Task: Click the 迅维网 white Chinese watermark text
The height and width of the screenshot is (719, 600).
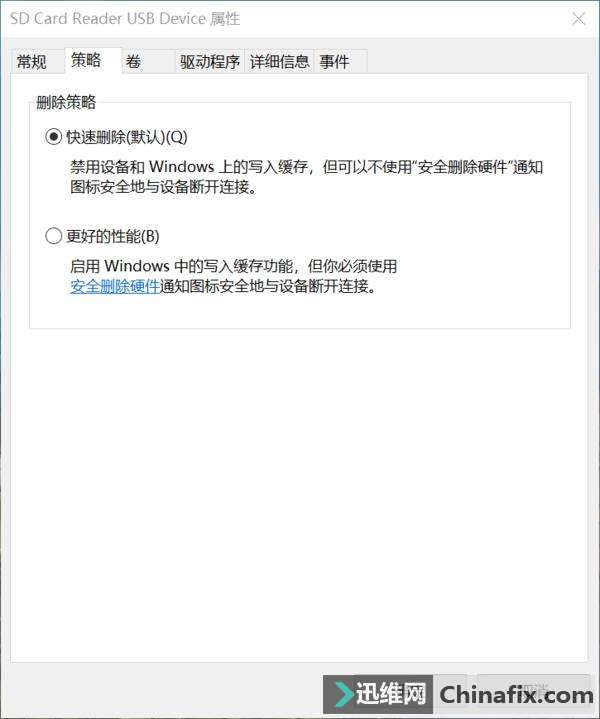Action: click(x=391, y=693)
